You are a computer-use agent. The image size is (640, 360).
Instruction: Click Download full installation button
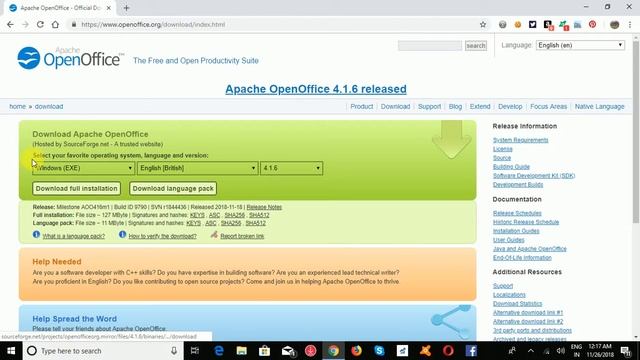coord(76,189)
